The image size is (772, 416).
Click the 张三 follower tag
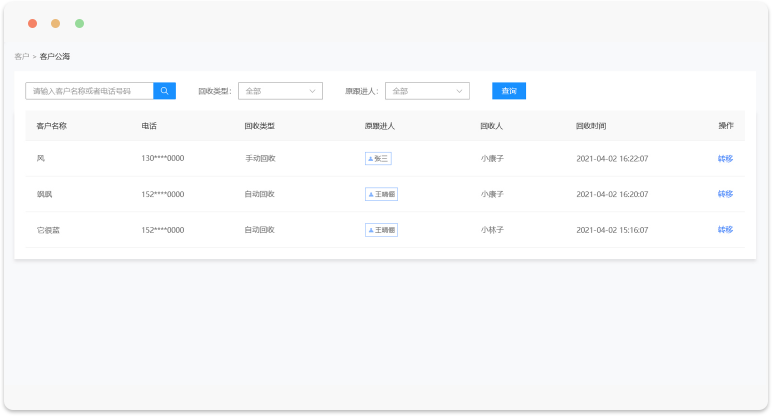(379, 158)
